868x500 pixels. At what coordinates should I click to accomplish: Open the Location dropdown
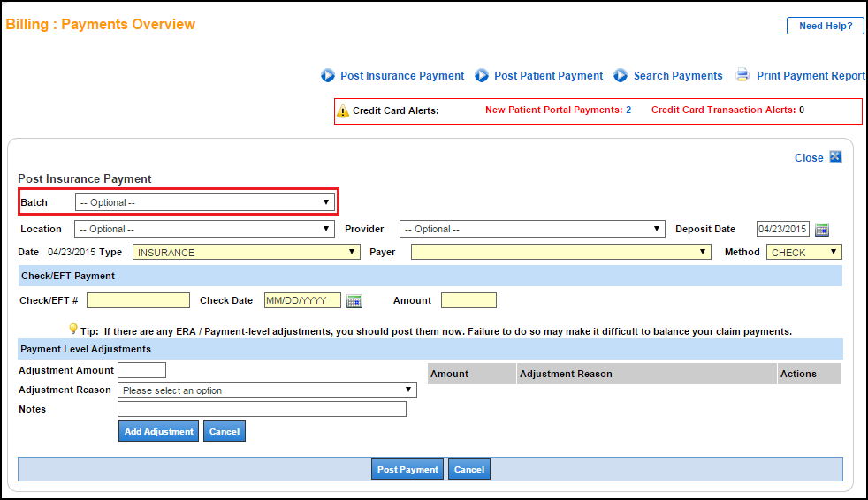[x=205, y=229]
